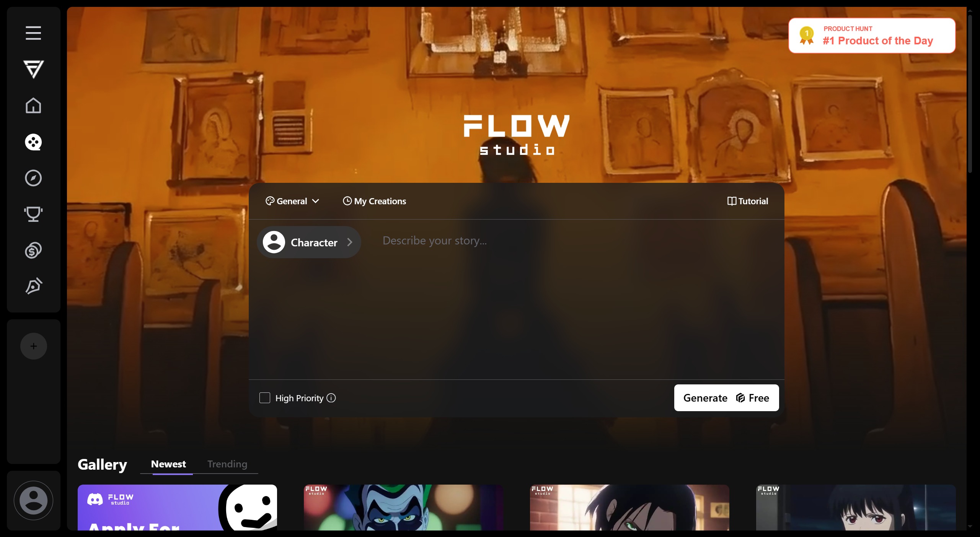
Task: Click the video/reel icon in sidebar
Action: (x=33, y=142)
